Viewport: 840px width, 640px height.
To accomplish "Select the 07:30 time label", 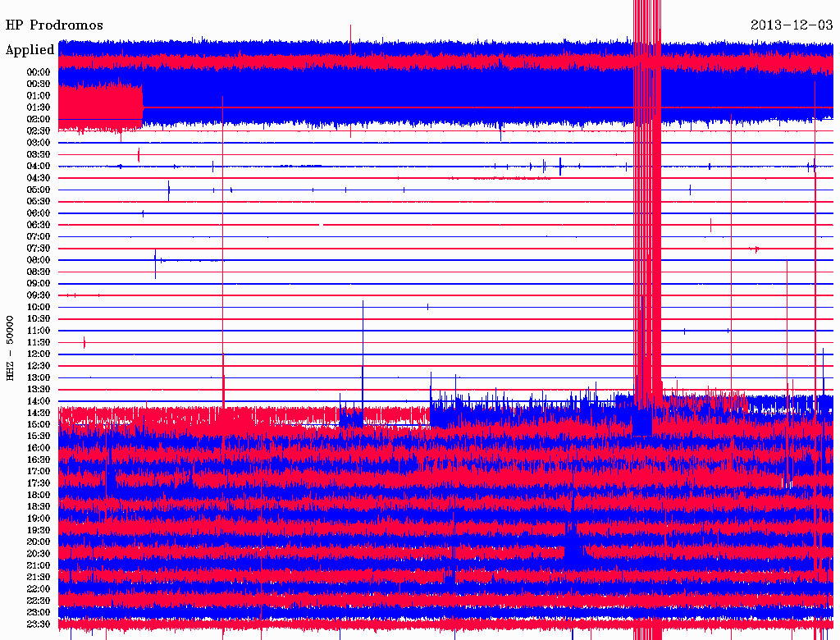I will pyautogui.click(x=39, y=248).
